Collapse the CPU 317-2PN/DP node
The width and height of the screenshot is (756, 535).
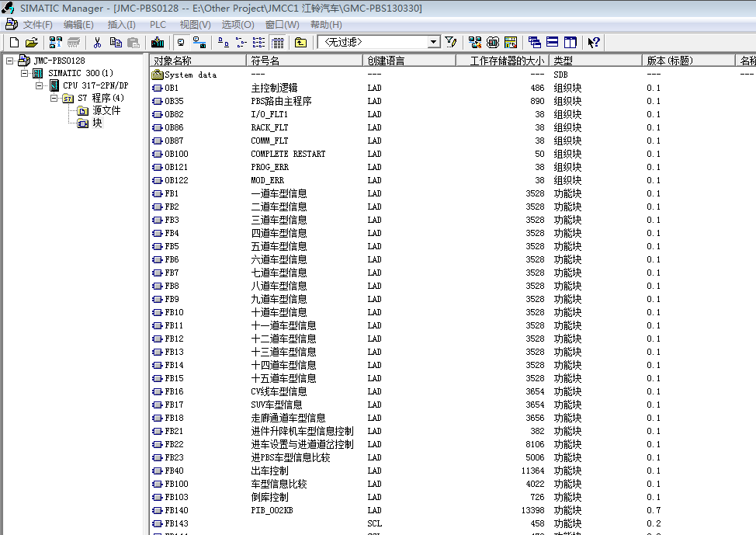coord(39,86)
